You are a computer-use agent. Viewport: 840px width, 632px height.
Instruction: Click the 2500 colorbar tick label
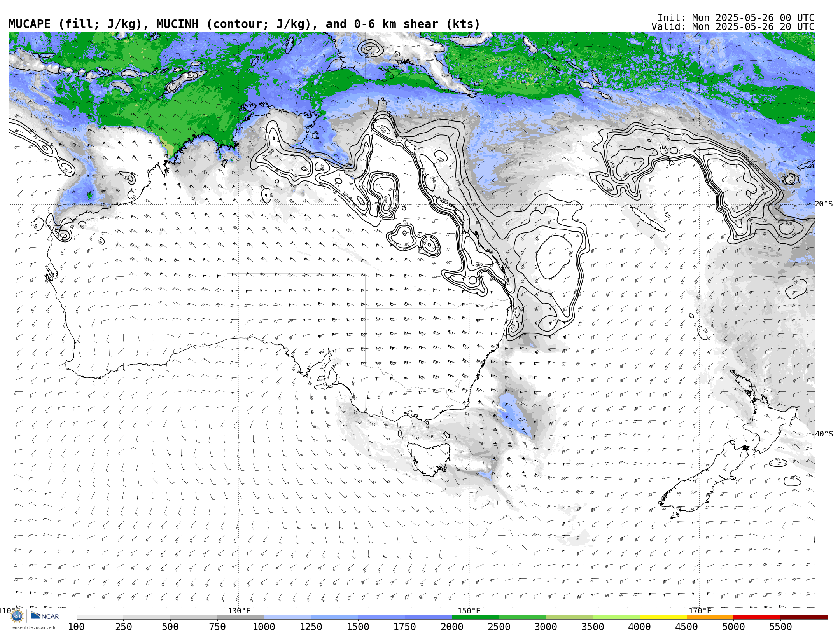click(499, 627)
